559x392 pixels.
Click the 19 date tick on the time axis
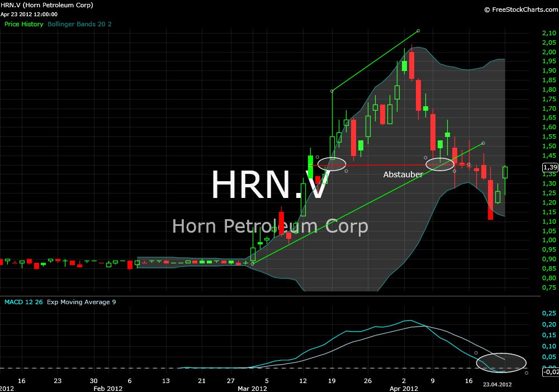click(x=331, y=381)
